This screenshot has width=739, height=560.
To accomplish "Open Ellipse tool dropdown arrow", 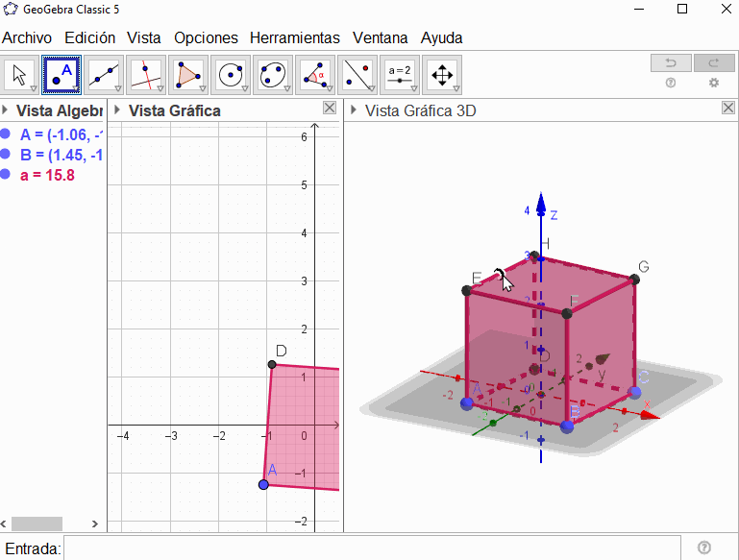I will pyautogui.click(x=287, y=88).
